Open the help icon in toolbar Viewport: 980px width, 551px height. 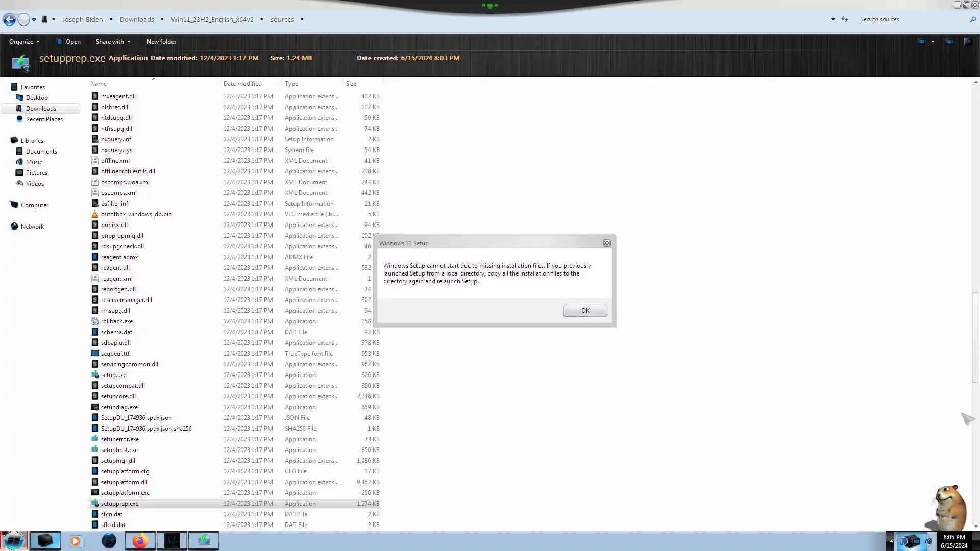967,42
